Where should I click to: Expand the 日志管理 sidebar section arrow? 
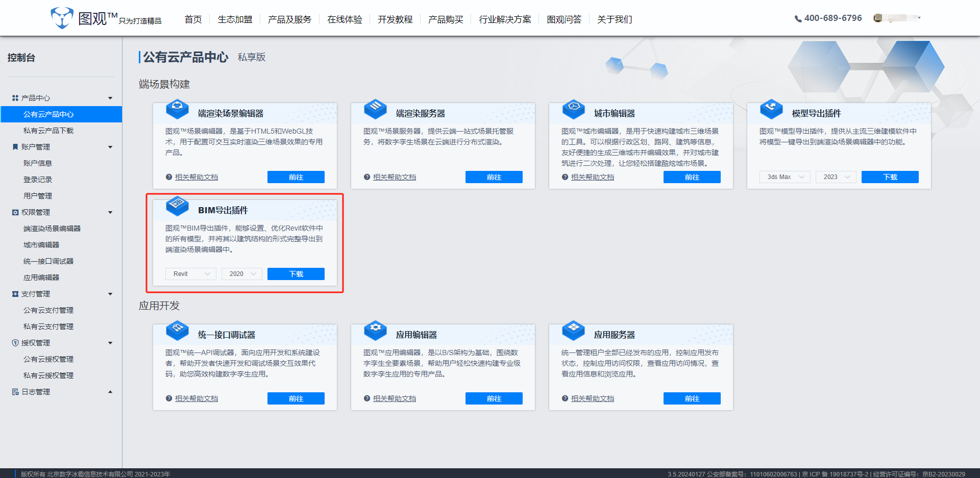110,392
